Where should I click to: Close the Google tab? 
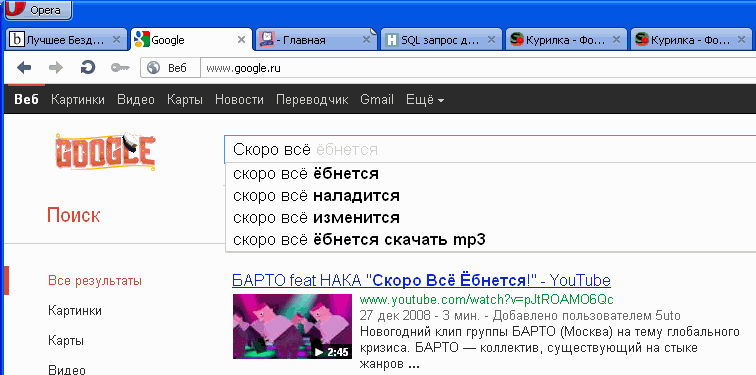tap(242, 40)
